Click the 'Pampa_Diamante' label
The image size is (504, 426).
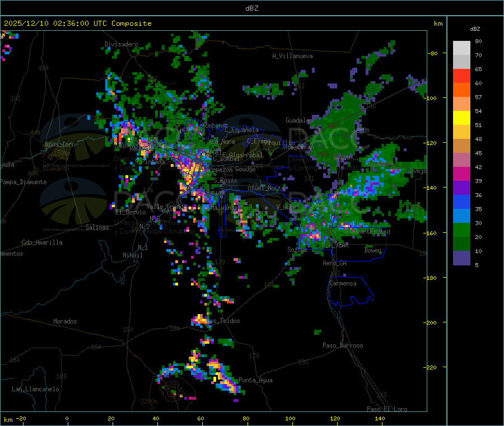click(x=24, y=182)
